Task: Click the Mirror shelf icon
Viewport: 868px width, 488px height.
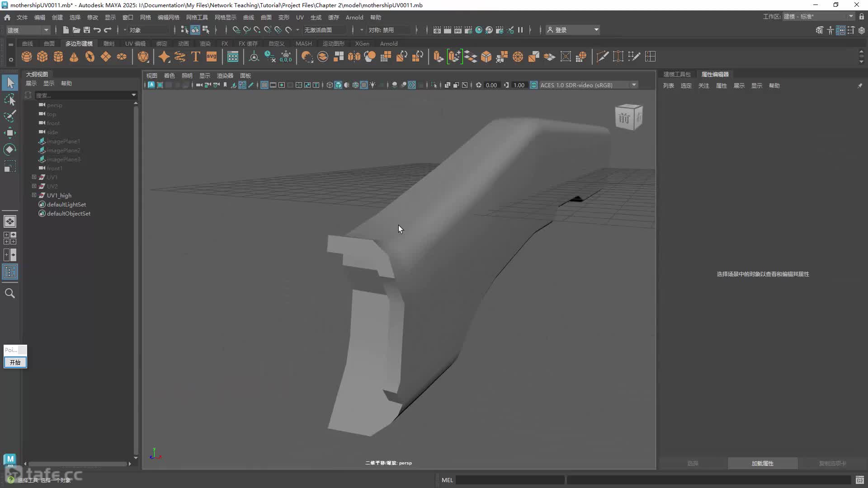Action: pyautogui.click(x=354, y=56)
